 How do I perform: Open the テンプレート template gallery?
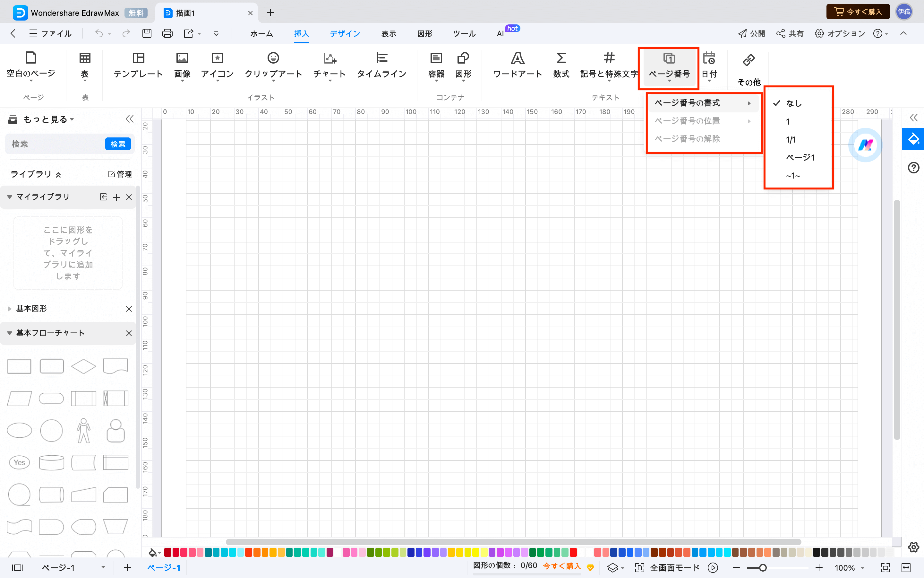click(x=138, y=66)
